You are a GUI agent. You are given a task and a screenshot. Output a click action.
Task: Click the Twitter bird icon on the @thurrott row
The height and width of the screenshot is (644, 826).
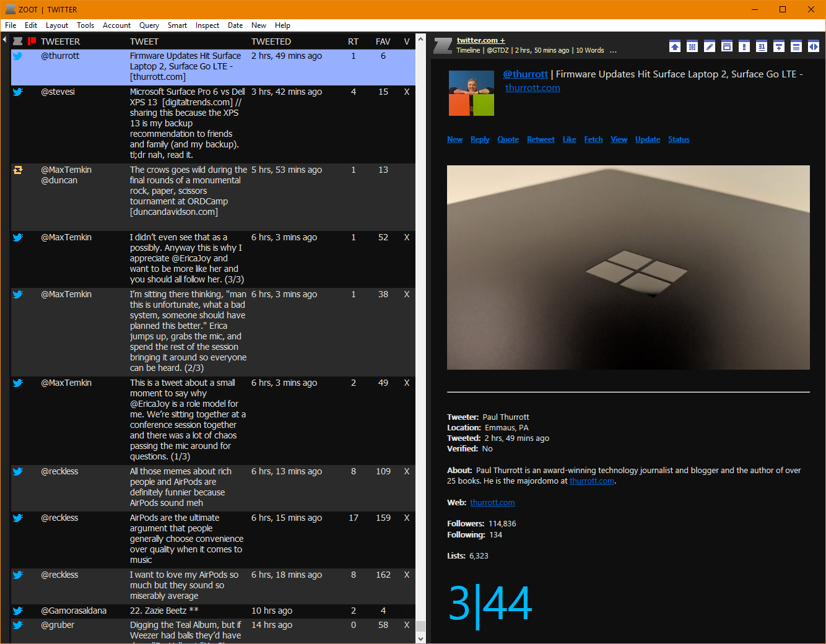(18, 56)
